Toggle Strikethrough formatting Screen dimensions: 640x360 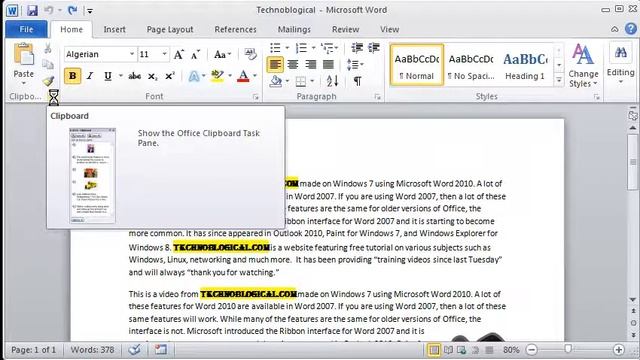(134, 76)
